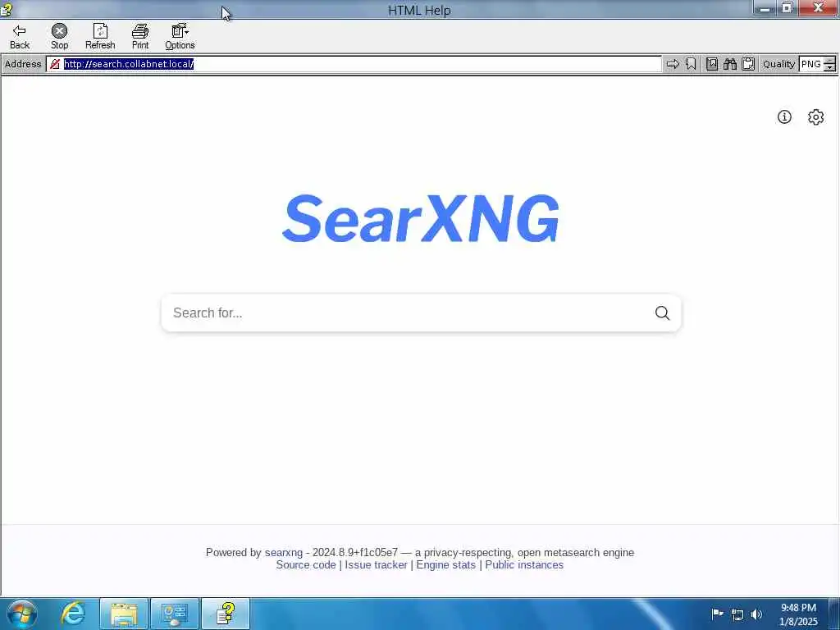Stop the page from loading
The image size is (840, 630).
click(x=59, y=37)
